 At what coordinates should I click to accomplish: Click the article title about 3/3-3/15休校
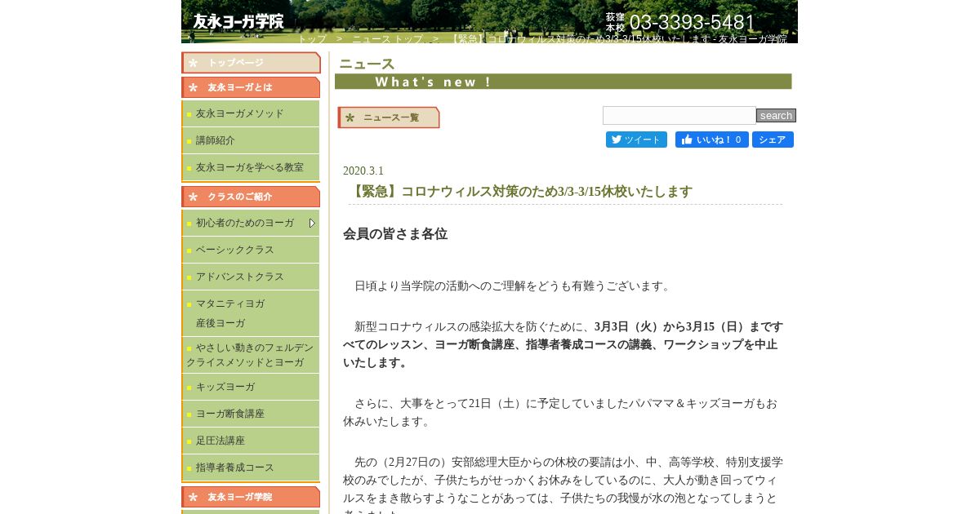523,192
